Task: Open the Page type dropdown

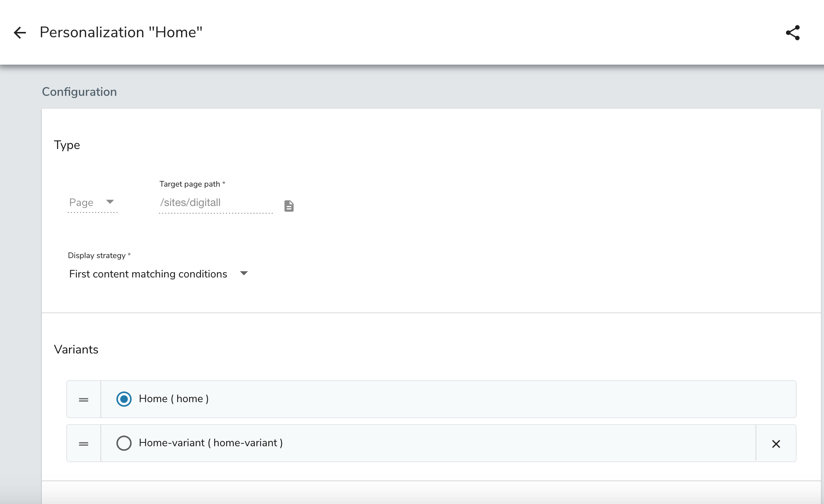Action: [92, 202]
